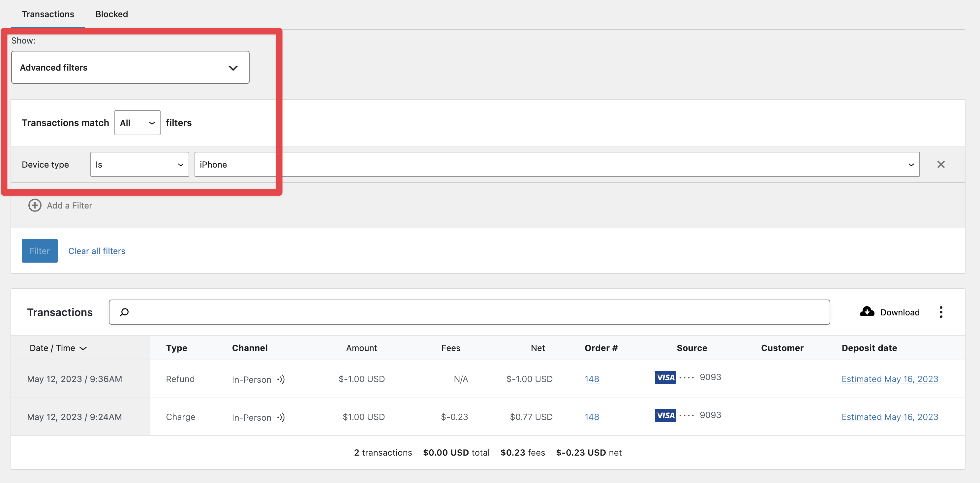Remove the Device type filter with X
The image size is (980, 483).
tap(940, 164)
